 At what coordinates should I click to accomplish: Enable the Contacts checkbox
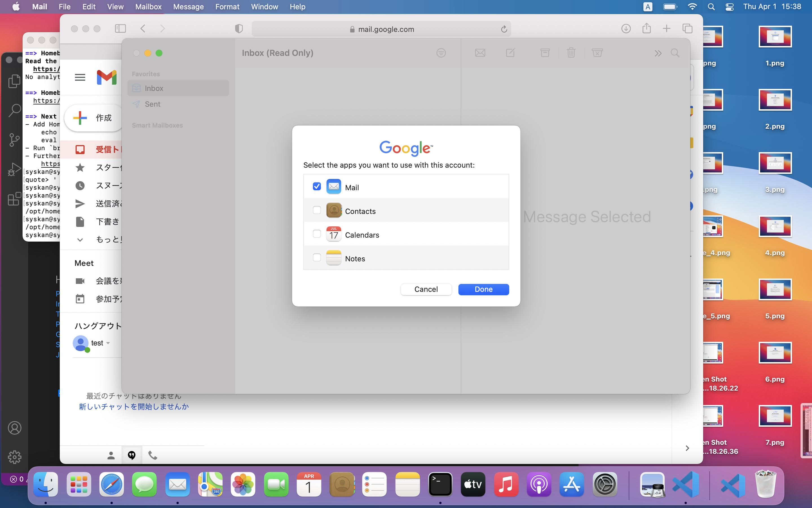click(x=317, y=210)
